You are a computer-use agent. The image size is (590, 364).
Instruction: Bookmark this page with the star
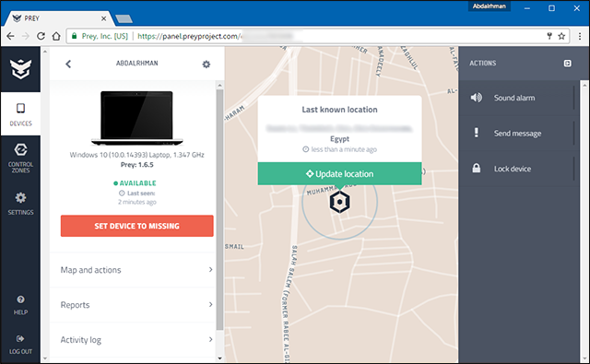(x=561, y=36)
